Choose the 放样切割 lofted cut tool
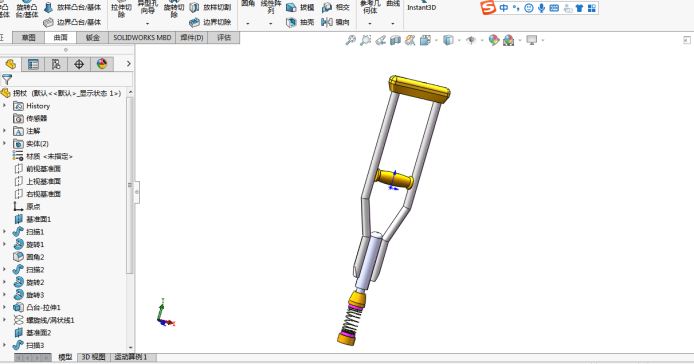694x364 pixels. (x=211, y=8)
